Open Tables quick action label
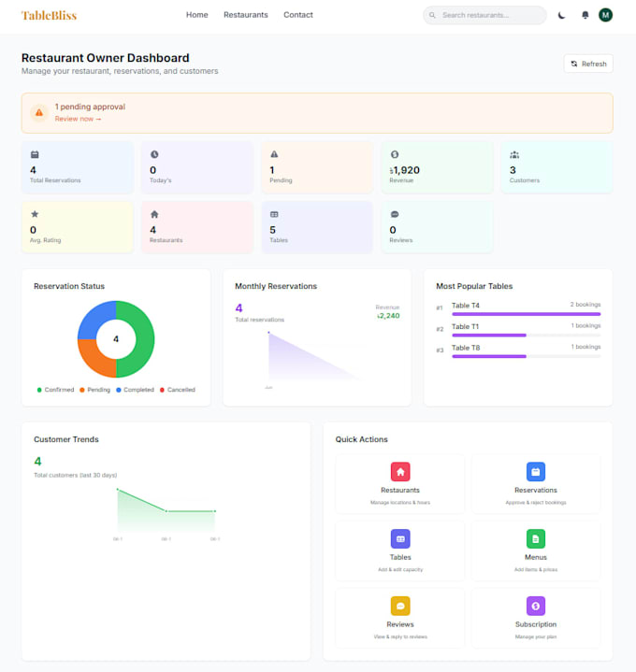 (400, 557)
